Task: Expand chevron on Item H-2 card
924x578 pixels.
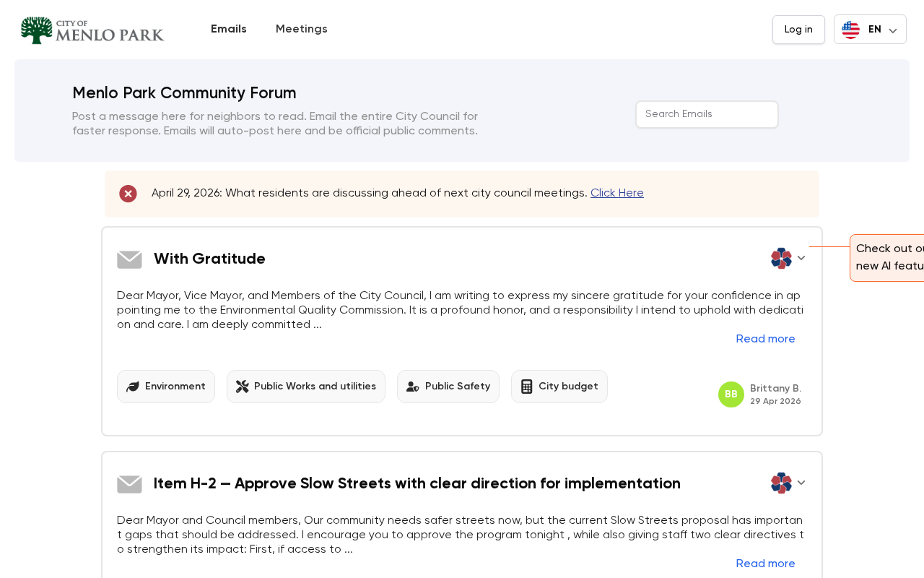Action: [x=801, y=483]
